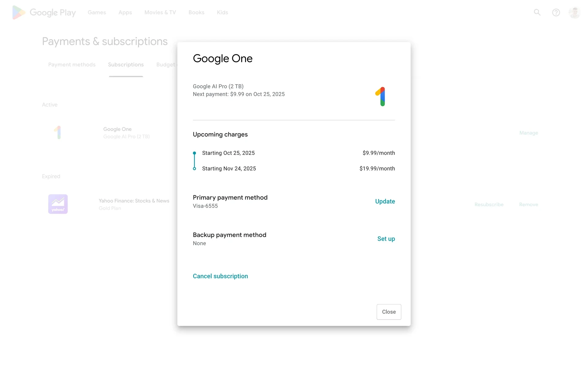588x368 pixels.
Task: Open the Apps menu item
Action: [x=125, y=13]
